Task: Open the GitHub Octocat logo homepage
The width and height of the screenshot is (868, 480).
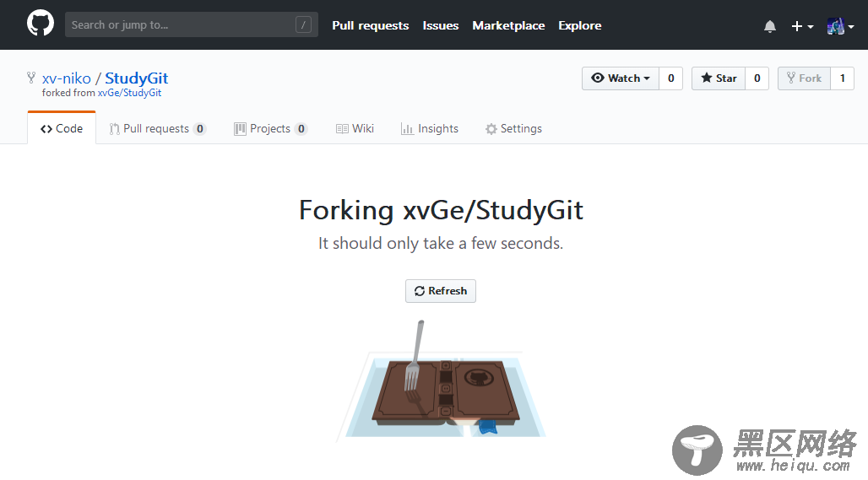Action: point(41,24)
